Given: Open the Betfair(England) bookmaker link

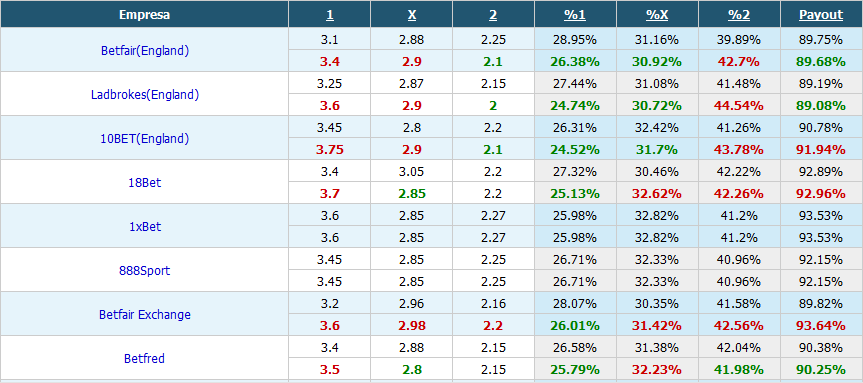Looking at the screenshot, I should pos(145,51).
